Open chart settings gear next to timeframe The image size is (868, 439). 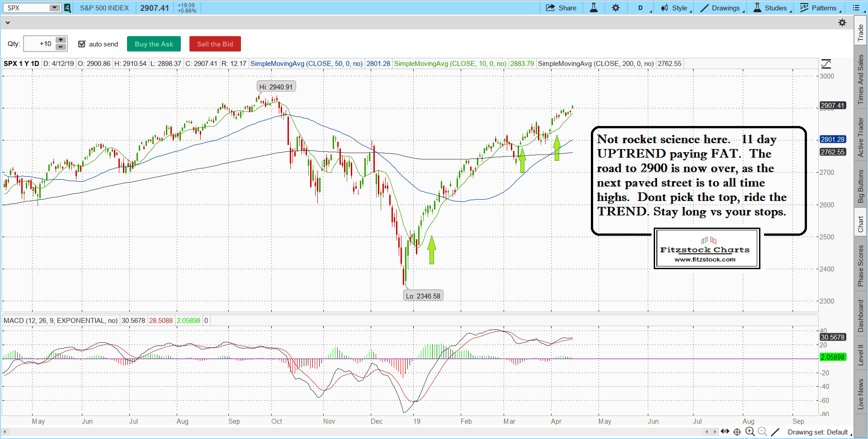616,8
